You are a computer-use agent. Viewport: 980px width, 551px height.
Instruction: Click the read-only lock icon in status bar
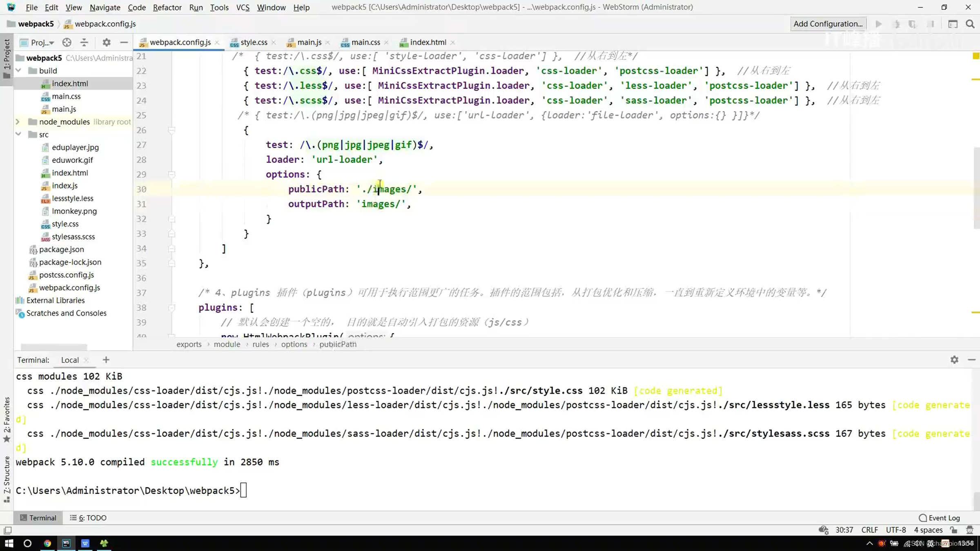(x=953, y=530)
